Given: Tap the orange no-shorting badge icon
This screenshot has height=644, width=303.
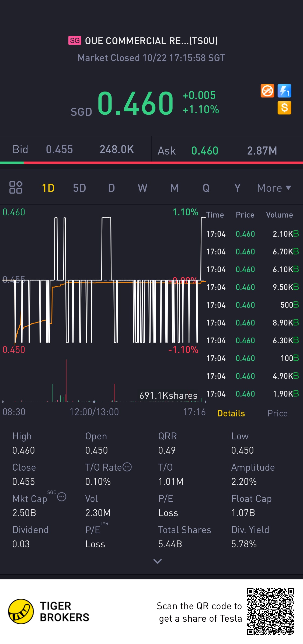Looking at the screenshot, I should pyautogui.click(x=267, y=91).
